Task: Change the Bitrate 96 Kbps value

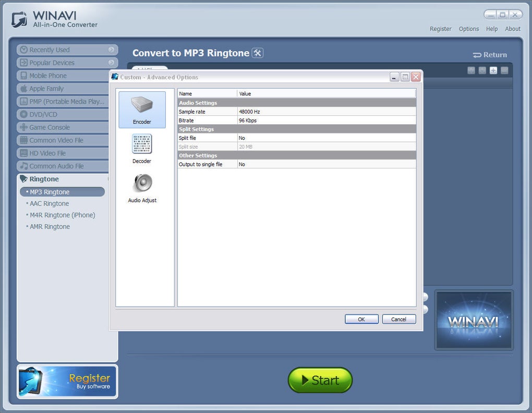Action: [x=327, y=120]
